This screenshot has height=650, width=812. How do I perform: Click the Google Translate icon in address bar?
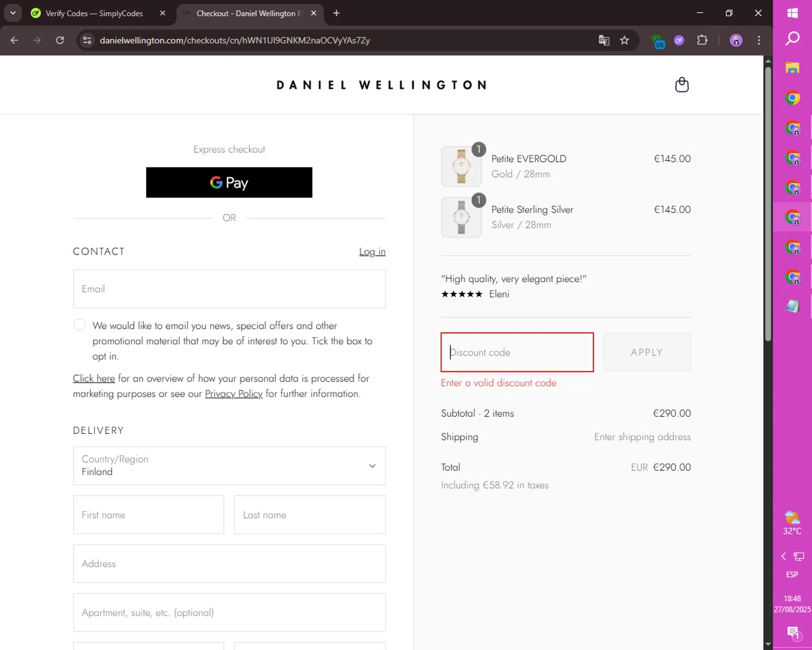[604, 40]
